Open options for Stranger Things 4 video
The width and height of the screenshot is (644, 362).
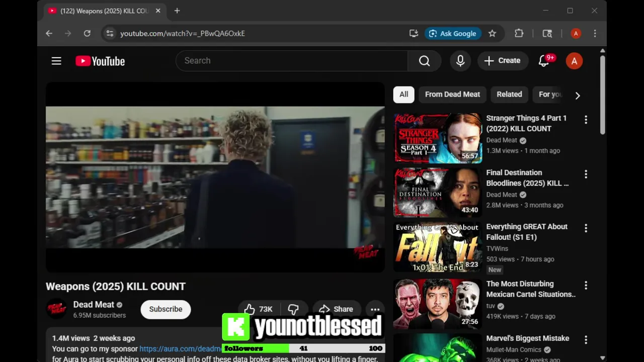[x=586, y=120]
